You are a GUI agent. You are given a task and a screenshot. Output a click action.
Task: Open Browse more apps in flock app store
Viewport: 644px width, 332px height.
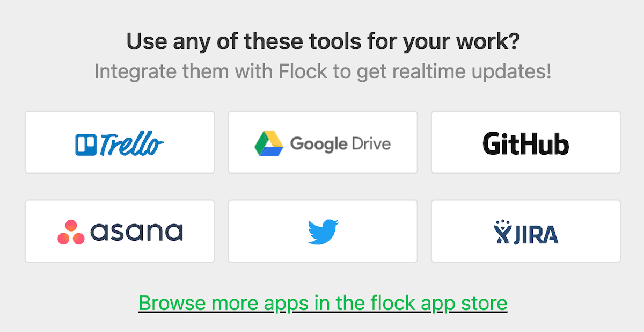pyautogui.click(x=323, y=303)
